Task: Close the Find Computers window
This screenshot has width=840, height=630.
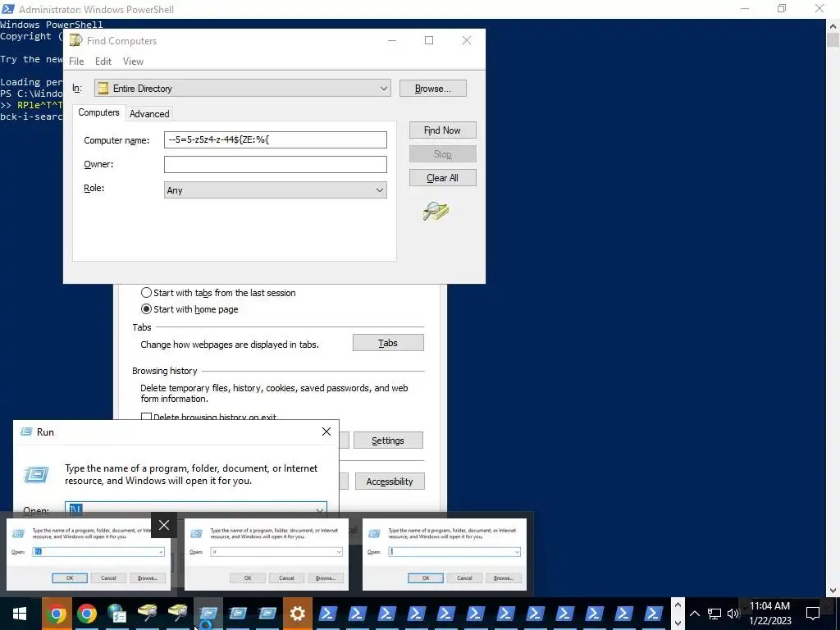Action: point(467,41)
